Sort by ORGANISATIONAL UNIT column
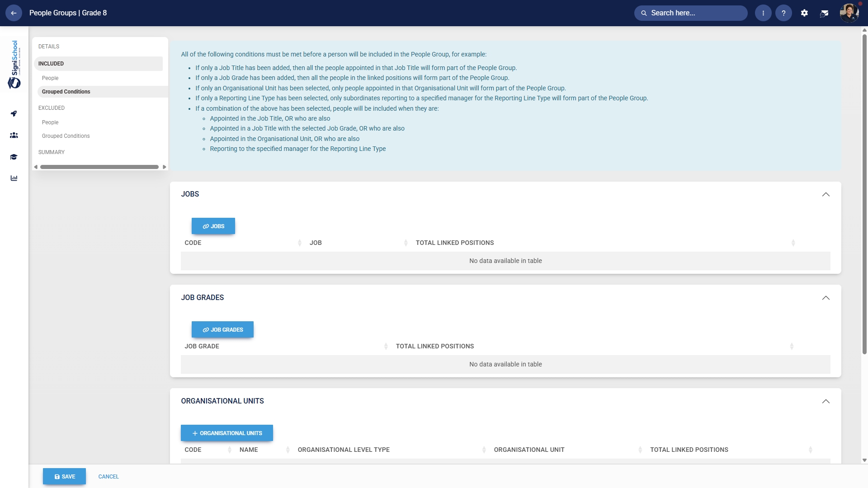This screenshot has width=868, height=488. (x=568, y=450)
